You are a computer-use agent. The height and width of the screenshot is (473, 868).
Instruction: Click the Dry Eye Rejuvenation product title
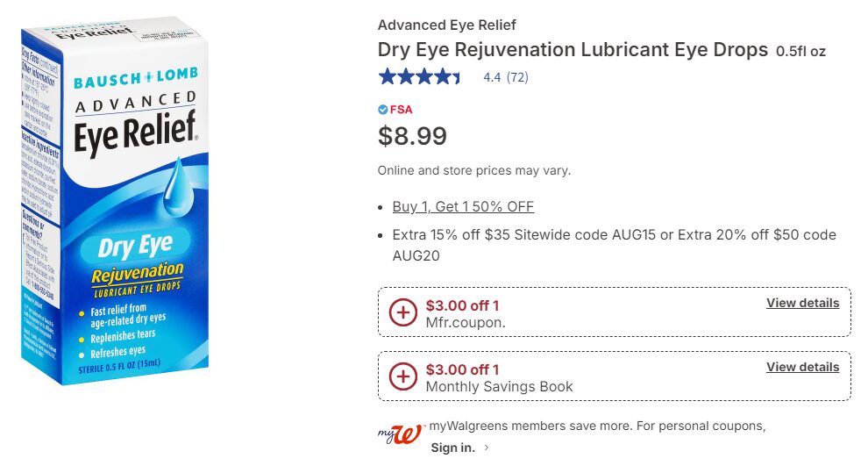coord(573,50)
